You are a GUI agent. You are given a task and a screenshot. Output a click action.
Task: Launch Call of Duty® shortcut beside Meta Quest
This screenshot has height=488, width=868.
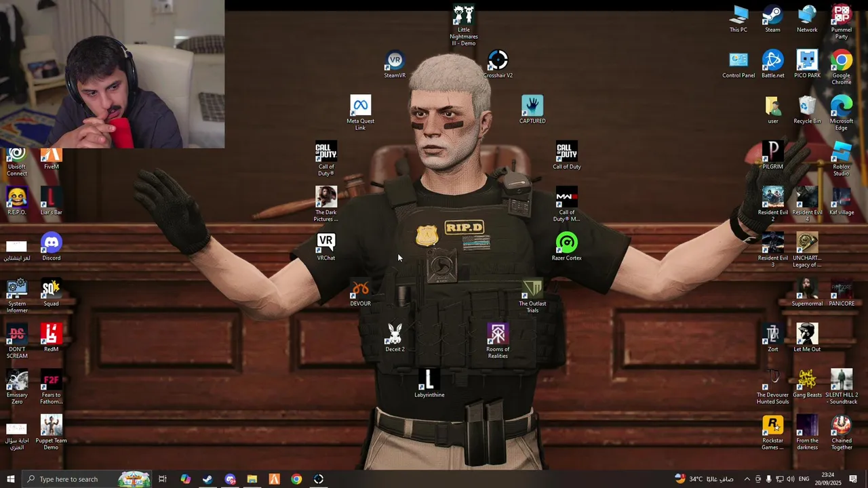326,159
